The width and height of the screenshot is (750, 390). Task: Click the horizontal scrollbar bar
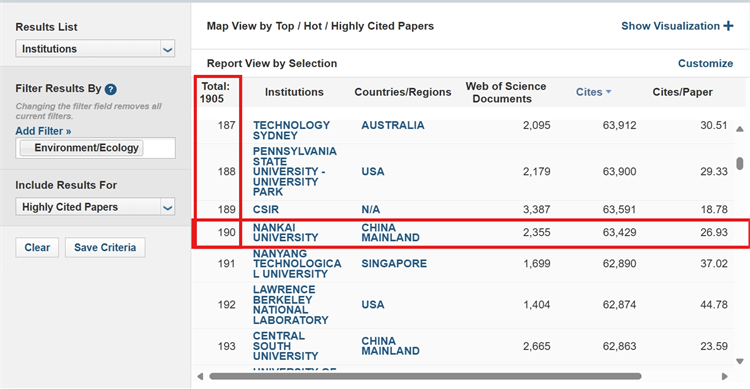[x=425, y=377]
